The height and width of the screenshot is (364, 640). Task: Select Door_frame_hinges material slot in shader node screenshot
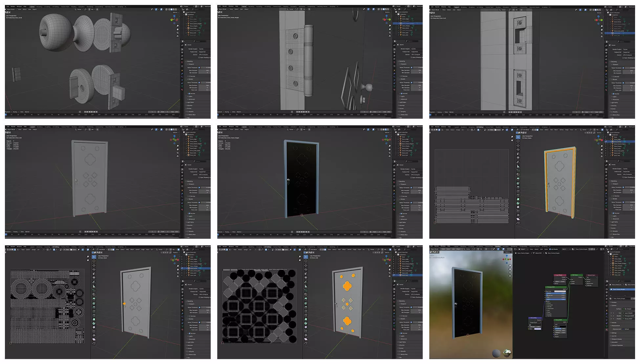pos(622,289)
